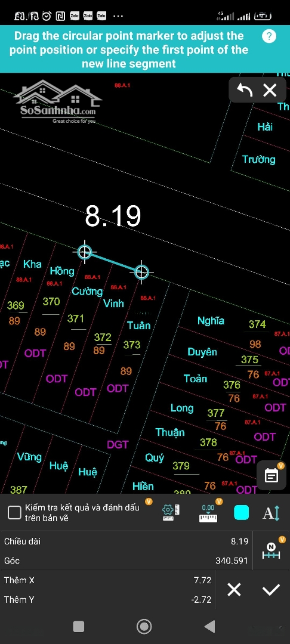Viewport: 290px width, 644px height.
Task: Tap the area value 98 under 374
Action: [255, 344]
